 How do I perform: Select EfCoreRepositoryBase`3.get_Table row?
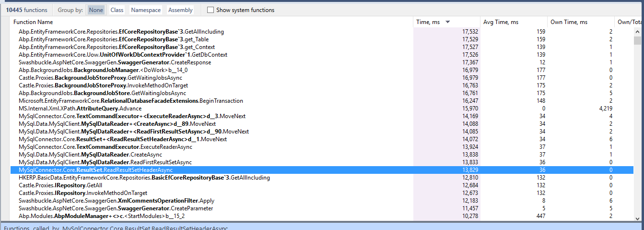tap(322, 39)
